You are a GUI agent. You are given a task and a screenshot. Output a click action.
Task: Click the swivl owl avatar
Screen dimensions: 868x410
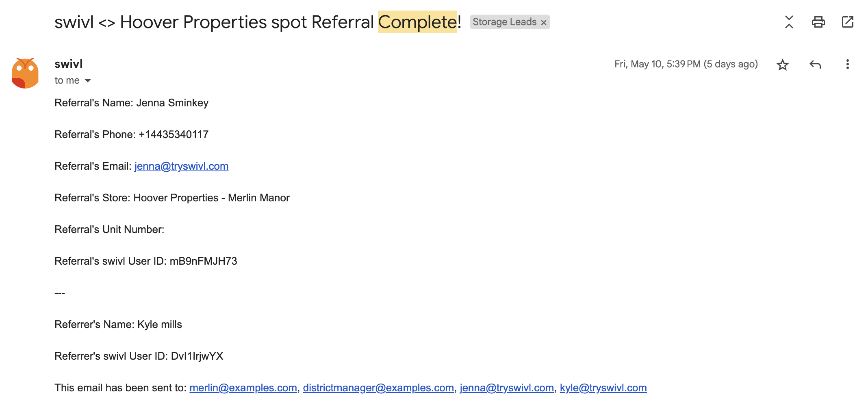[x=25, y=73]
